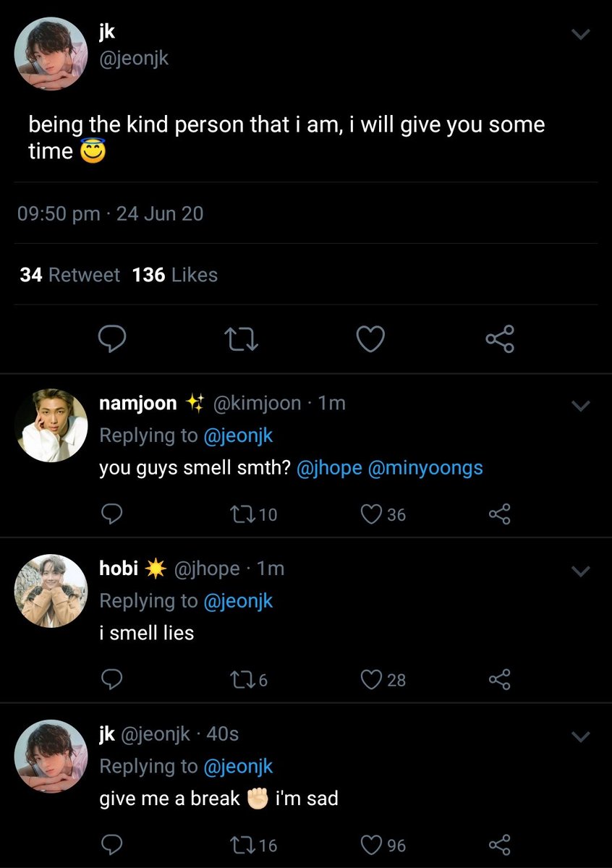Image resolution: width=612 pixels, height=868 pixels.
Task: Reply to jk's 'give me a break' tweet
Action: click(x=111, y=844)
